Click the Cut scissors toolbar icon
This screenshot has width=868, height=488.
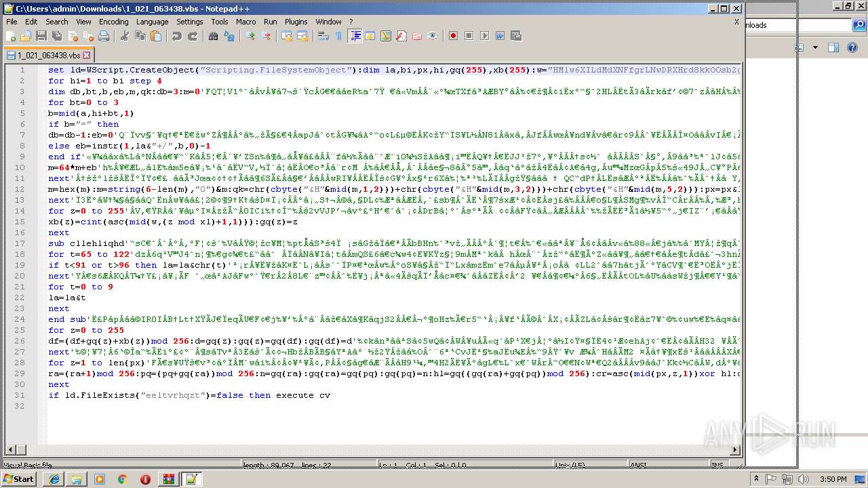click(124, 36)
